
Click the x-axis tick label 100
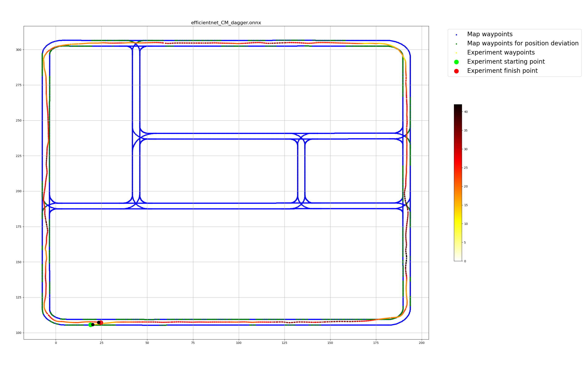pos(239,343)
